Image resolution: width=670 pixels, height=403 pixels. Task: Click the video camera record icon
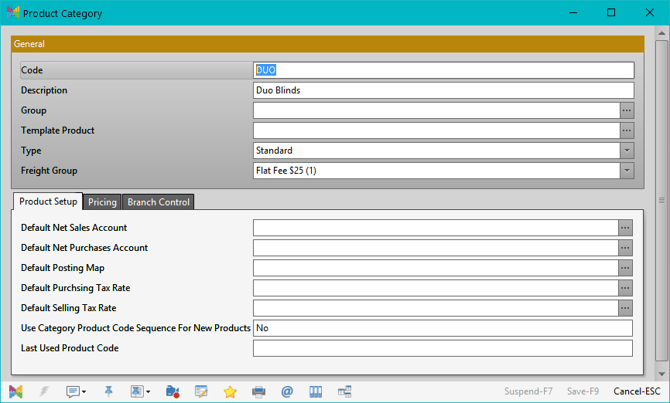(173, 391)
